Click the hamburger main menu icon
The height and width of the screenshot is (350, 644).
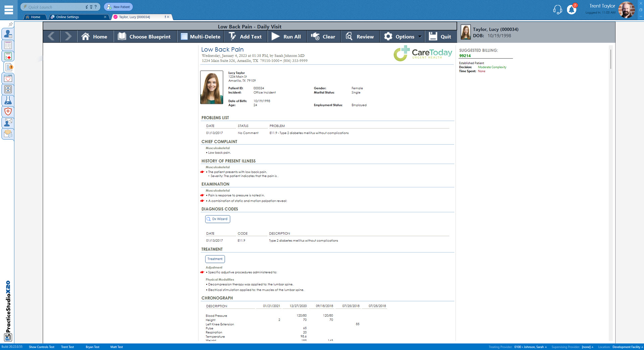(x=9, y=10)
